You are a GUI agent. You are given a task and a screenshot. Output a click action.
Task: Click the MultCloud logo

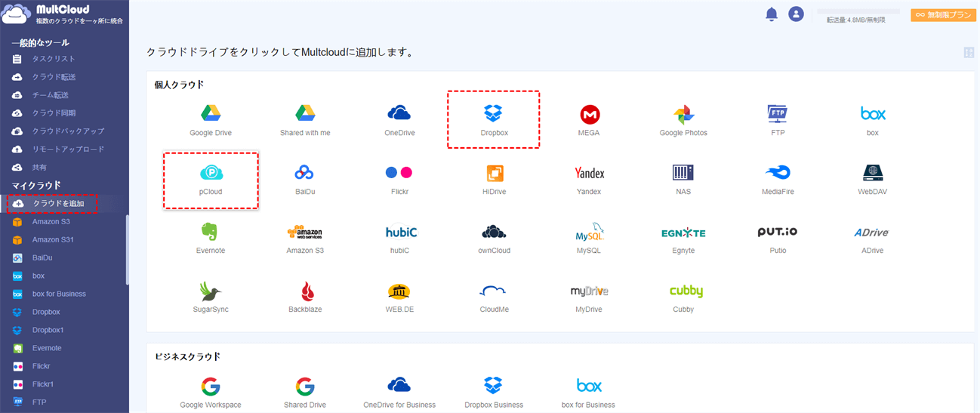click(63, 14)
